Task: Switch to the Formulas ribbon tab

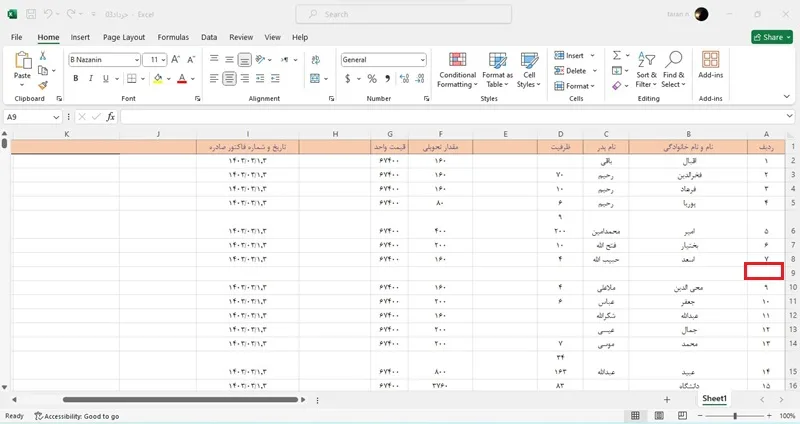Action: [x=173, y=37]
